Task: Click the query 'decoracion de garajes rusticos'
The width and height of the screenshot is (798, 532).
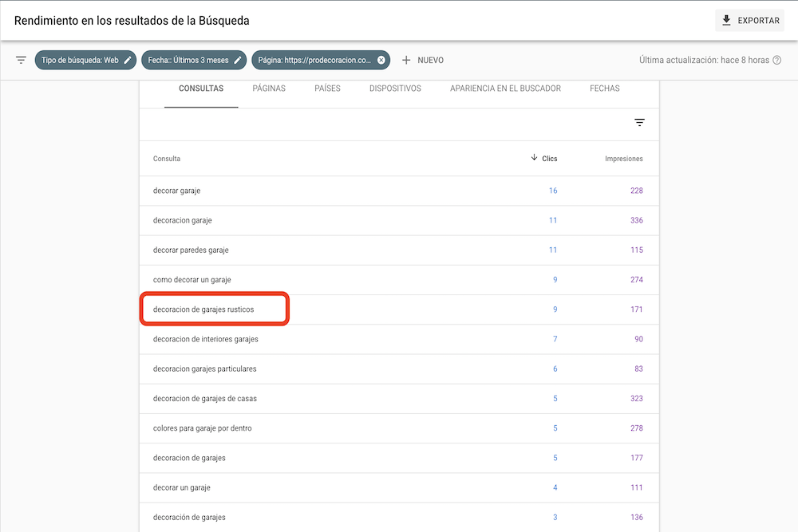Action: (x=203, y=309)
